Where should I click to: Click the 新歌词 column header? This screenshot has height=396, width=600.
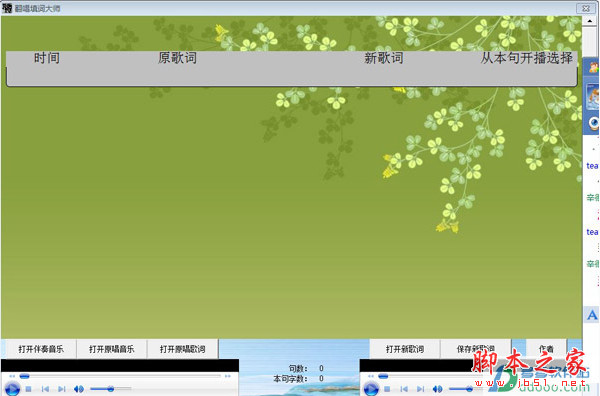[383, 58]
